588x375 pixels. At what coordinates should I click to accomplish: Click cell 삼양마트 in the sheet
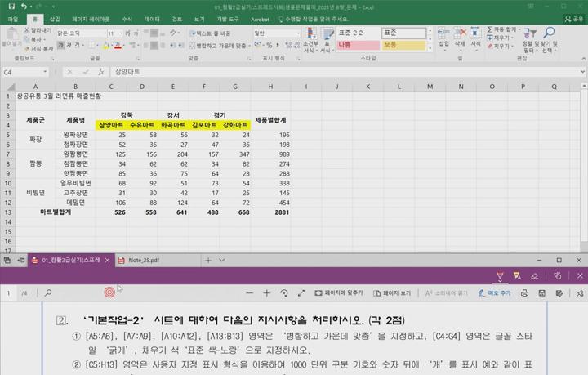[111, 125]
